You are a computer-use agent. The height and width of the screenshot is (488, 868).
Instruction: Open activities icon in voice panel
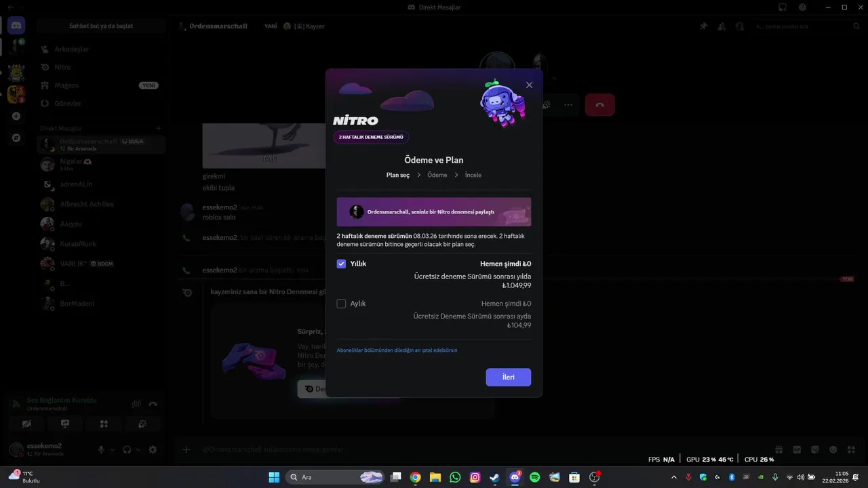(x=104, y=424)
